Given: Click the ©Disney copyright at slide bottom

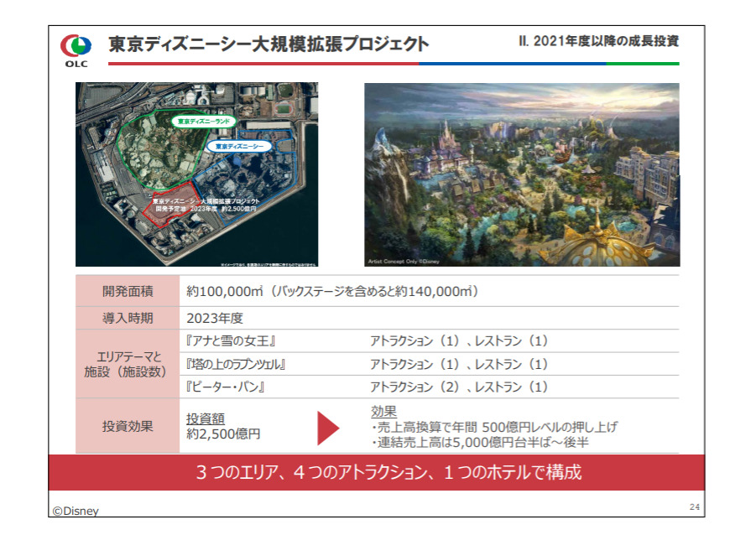Looking at the screenshot, I should pyautogui.click(x=76, y=511).
